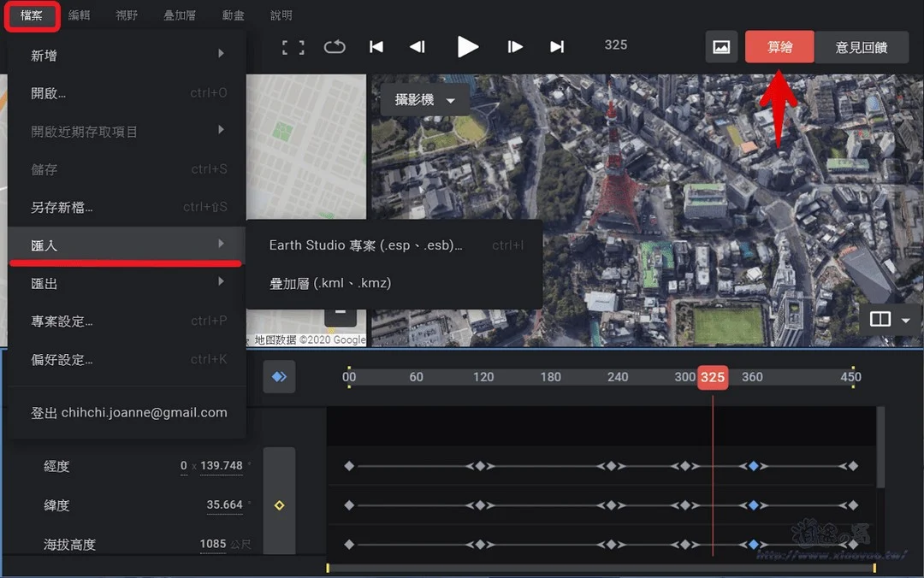
Task: Expand the 匯出 submenu
Action: [127, 283]
